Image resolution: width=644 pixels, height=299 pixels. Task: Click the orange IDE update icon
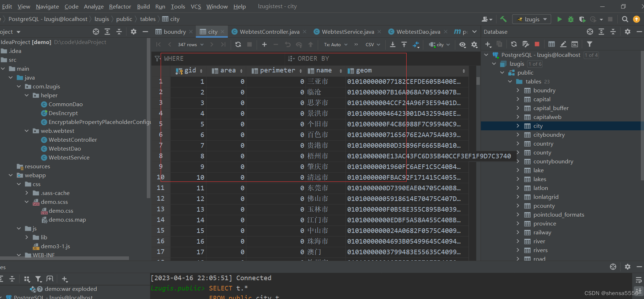click(637, 19)
